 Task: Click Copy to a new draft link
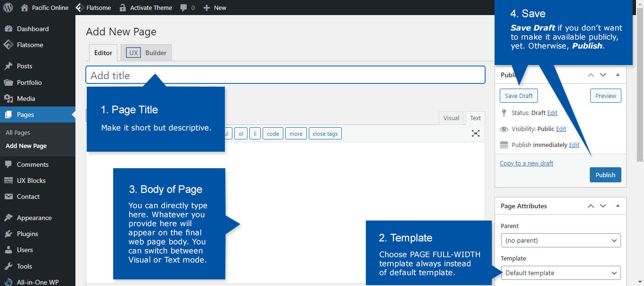coord(526,163)
